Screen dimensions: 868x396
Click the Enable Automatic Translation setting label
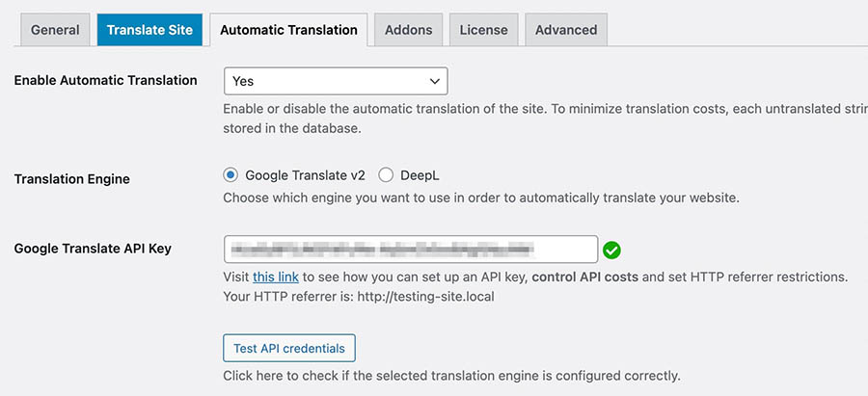coord(105,81)
